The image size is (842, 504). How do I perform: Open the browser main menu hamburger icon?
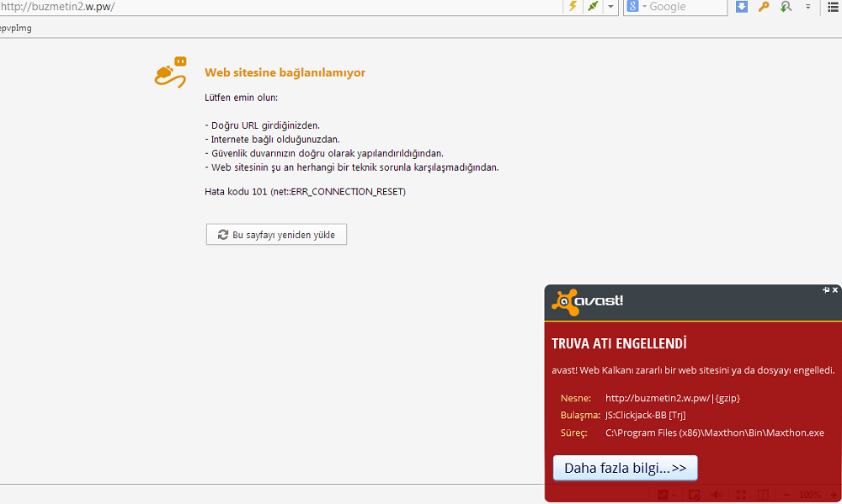click(x=833, y=7)
